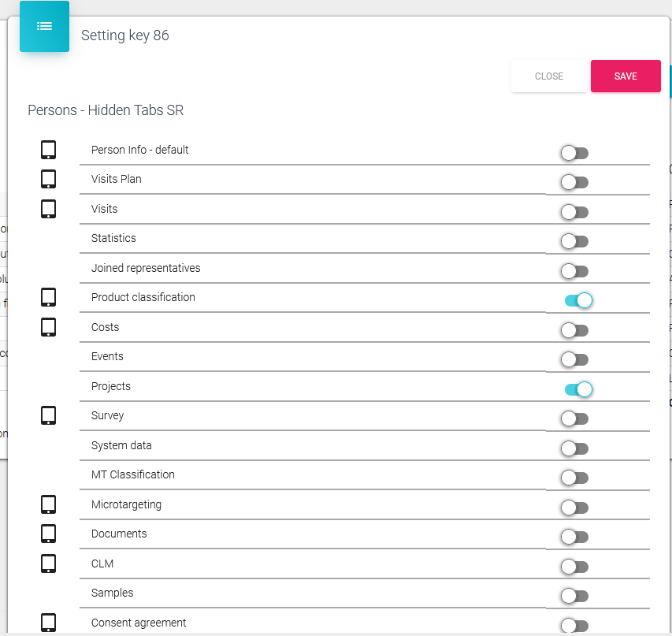Click tablet icon next to Microtargeting

click(x=48, y=504)
